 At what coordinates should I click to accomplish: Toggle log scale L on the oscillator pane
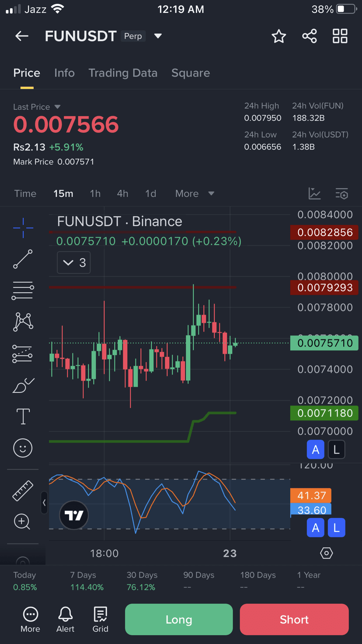(336, 528)
